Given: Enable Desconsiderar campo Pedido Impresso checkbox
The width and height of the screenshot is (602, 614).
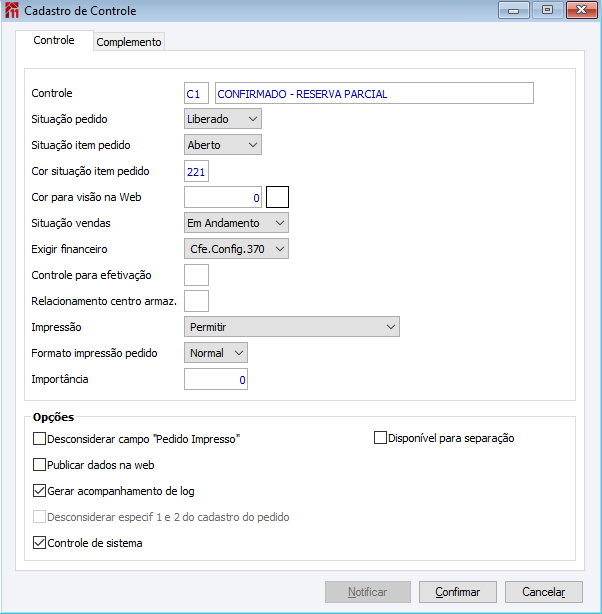Looking at the screenshot, I should pos(40,439).
